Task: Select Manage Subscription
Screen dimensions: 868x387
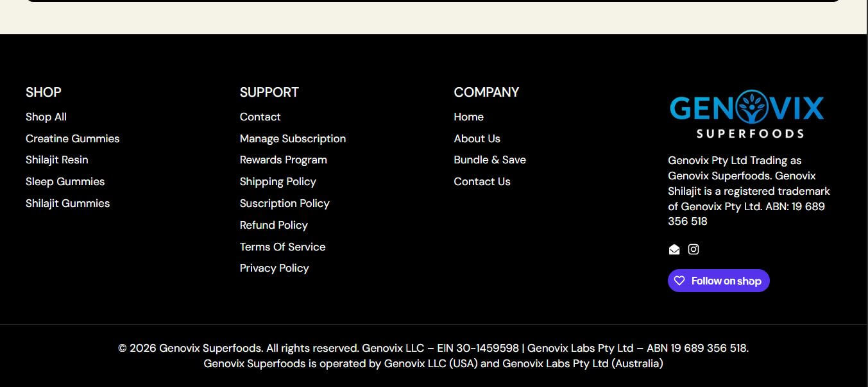Action: point(293,138)
